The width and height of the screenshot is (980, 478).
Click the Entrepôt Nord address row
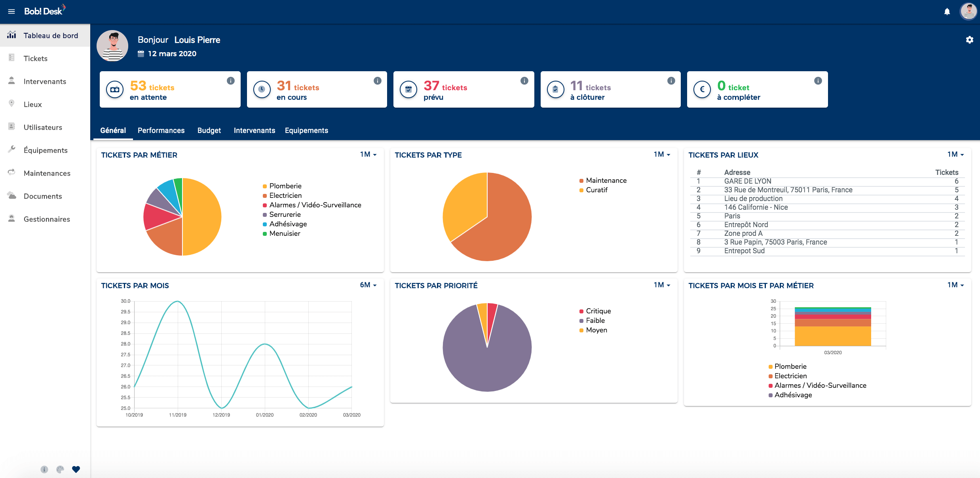[x=827, y=225]
